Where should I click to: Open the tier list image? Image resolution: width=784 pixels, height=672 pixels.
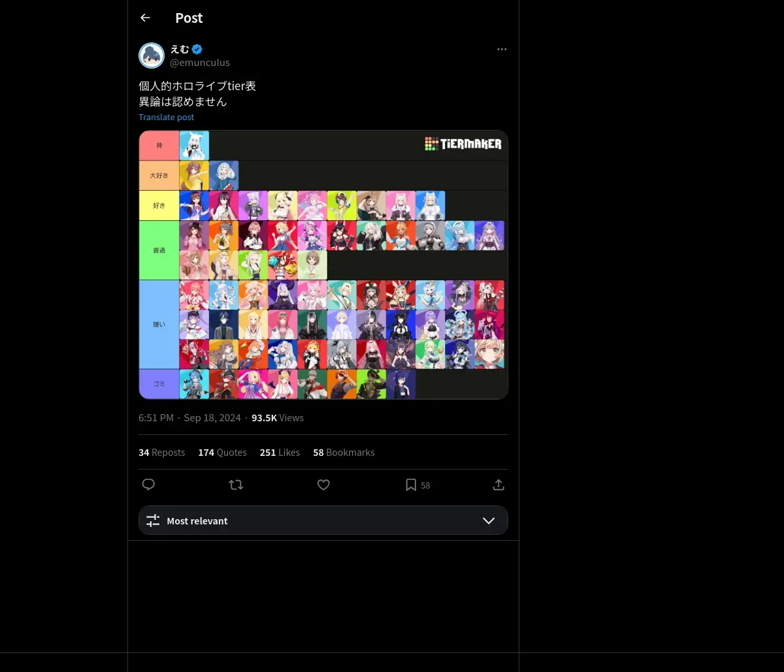(323, 264)
